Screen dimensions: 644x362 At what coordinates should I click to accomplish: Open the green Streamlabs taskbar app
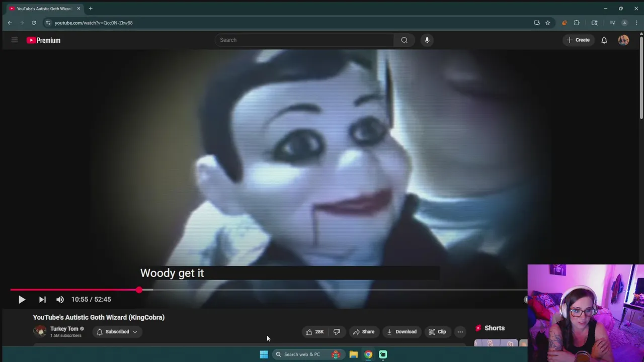pyautogui.click(x=383, y=354)
